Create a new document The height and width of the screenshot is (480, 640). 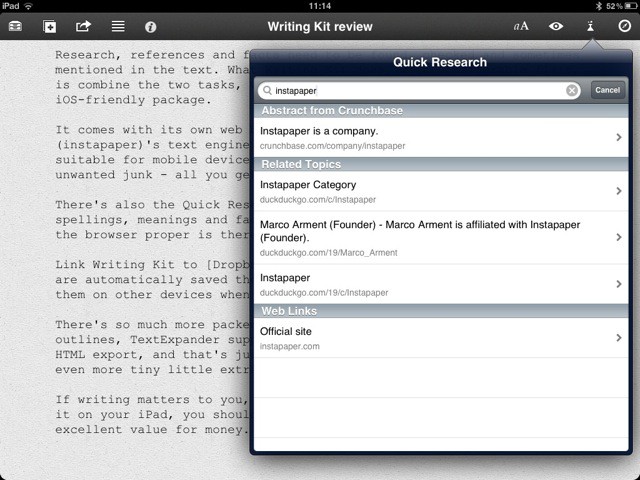click(x=50, y=27)
